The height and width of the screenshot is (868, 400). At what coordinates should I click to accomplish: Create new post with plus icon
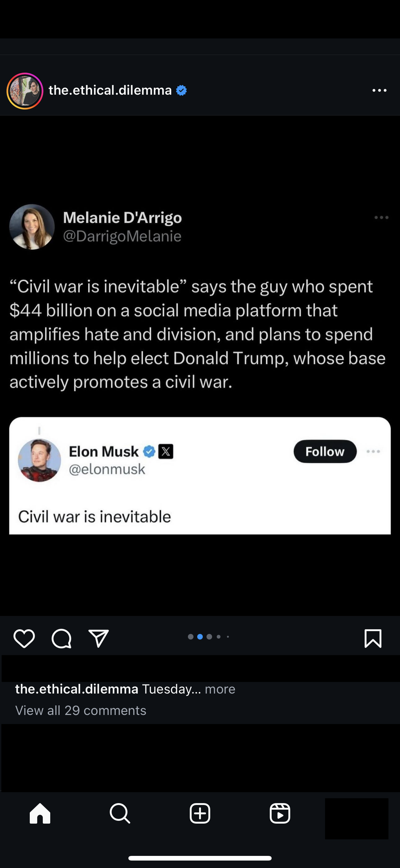(200, 813)
